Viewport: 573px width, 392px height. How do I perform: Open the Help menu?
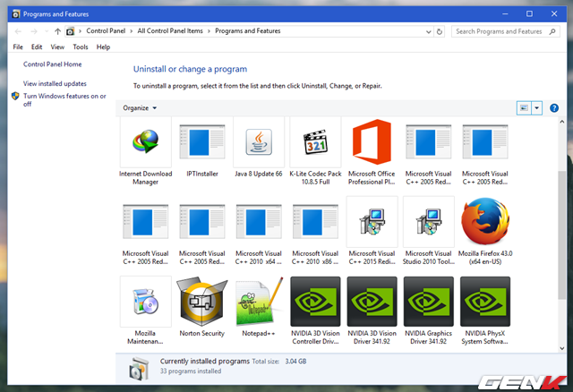104,47
